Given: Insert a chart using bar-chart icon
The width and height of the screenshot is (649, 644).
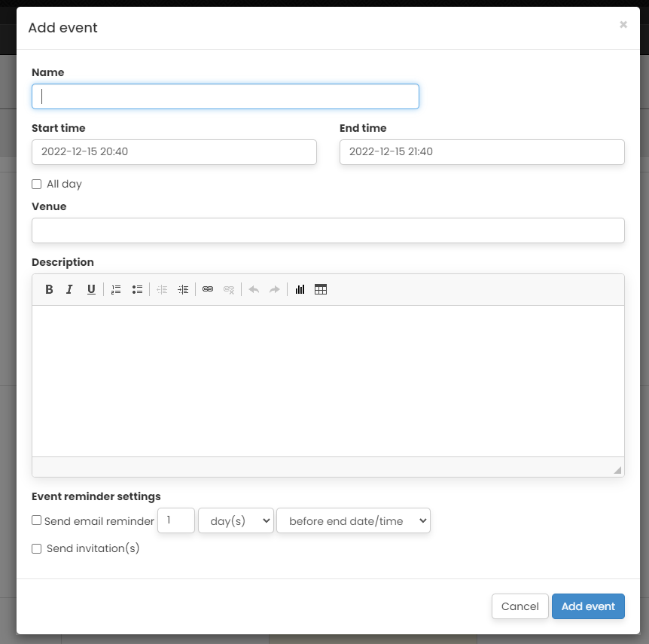Looking at the screenshot, I should (x=300, y=289).
